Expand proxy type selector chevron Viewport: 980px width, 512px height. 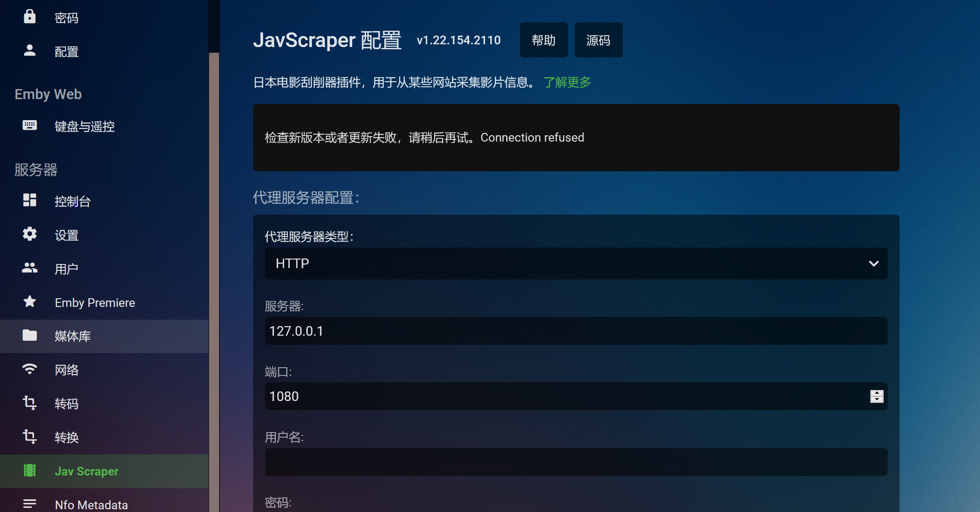(x=874, y=264)
